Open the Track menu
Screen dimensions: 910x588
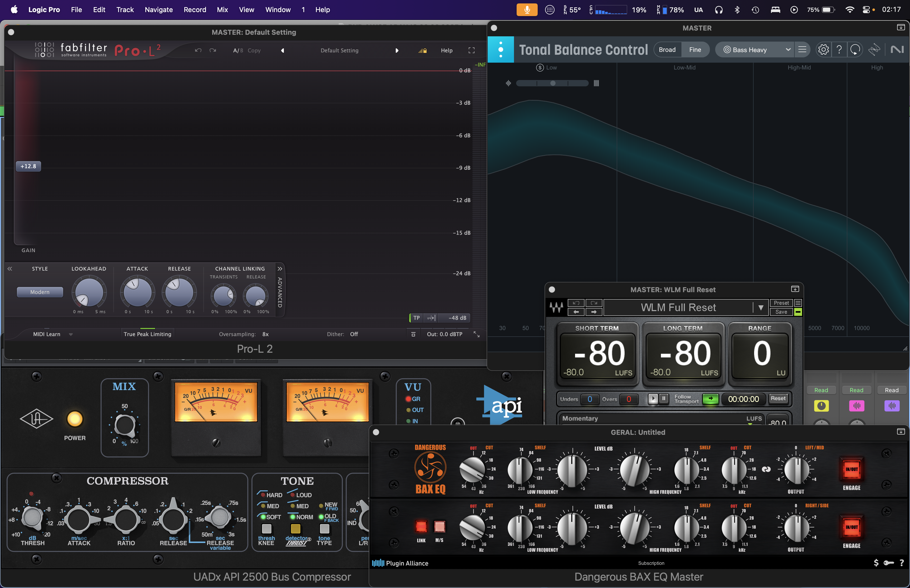[125, 9]
